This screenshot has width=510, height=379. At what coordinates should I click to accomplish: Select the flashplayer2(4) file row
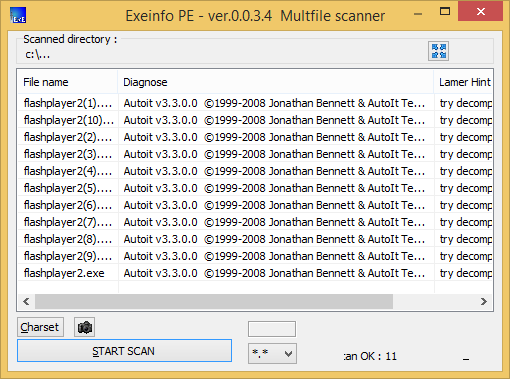coord(255,171)
